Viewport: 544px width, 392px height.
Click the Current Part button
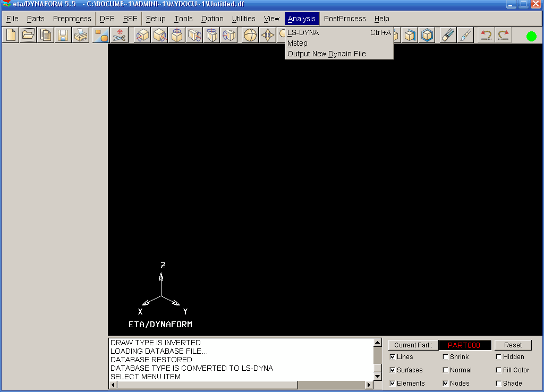pos(413,345)
